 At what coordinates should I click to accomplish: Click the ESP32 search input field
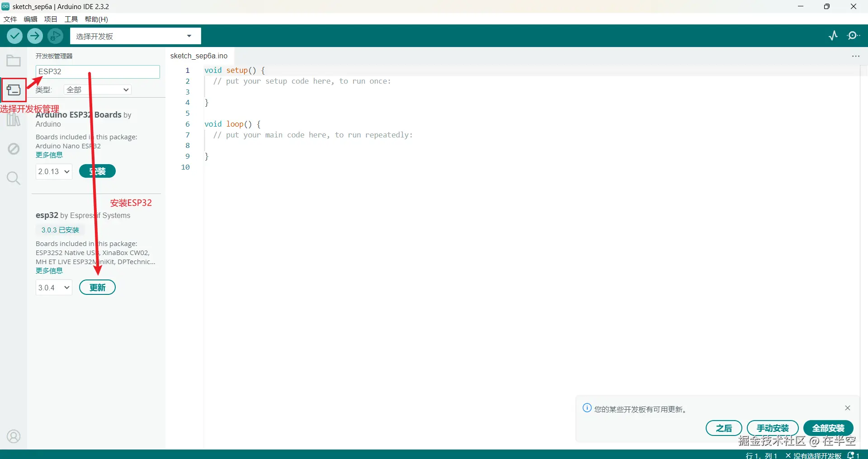point(98,71)
